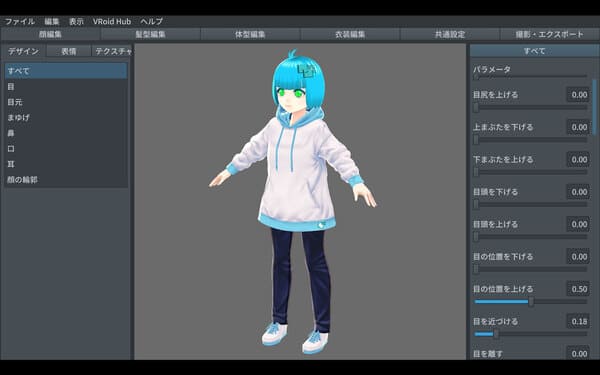Click the 目の位置を下げる value field

point(578,256)
